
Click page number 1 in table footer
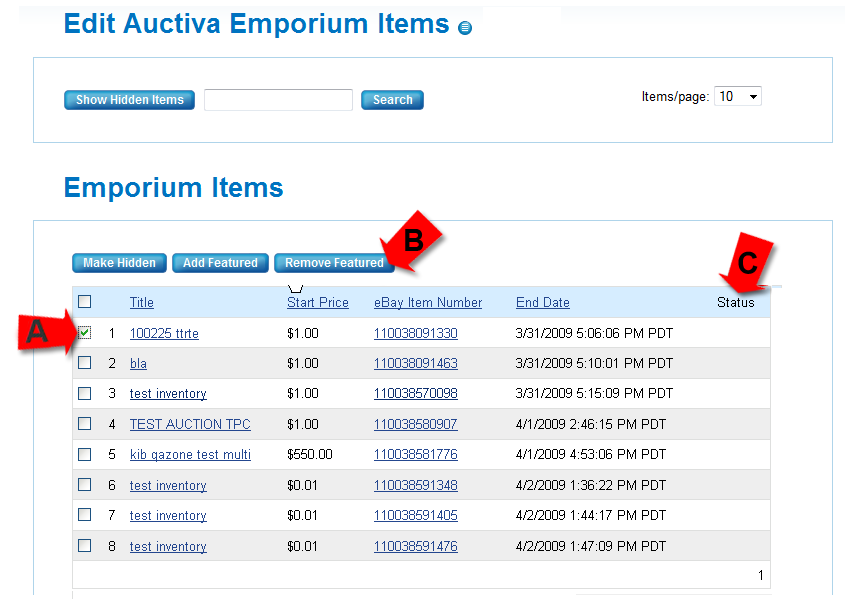tap(760, 575)
